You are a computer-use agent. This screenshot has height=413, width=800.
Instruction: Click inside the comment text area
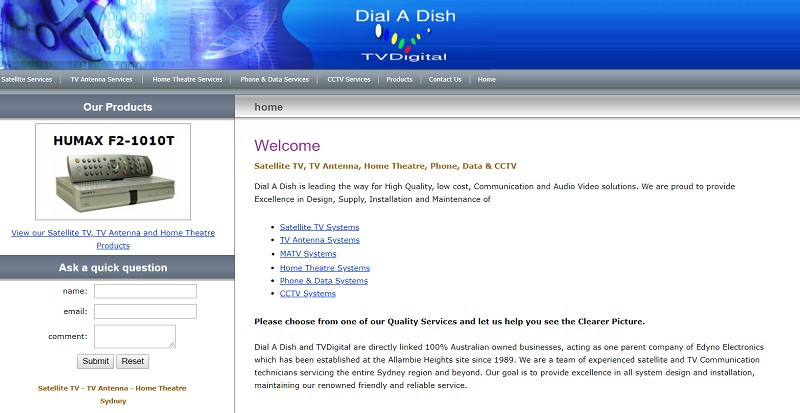135,336
